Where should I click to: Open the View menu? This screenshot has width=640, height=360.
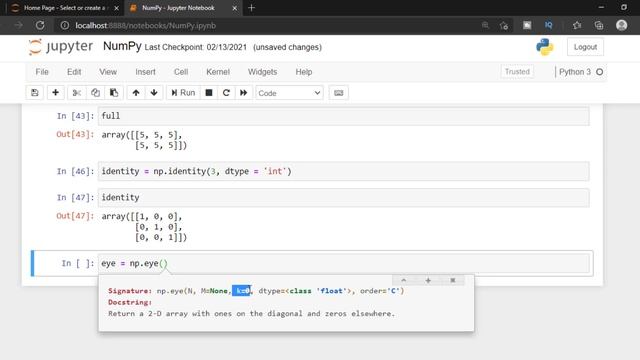click(108, 72)
